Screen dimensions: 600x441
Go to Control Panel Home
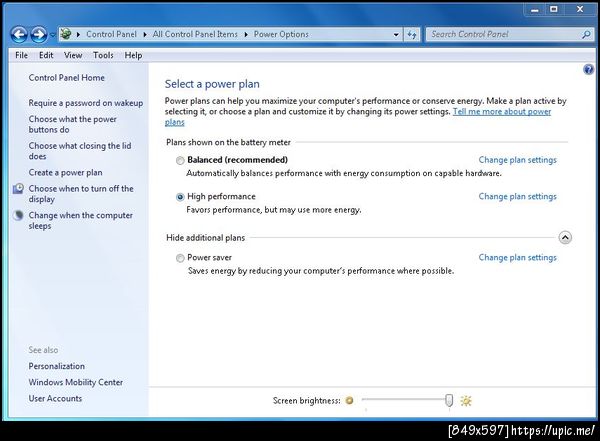(x=67, y=78)
